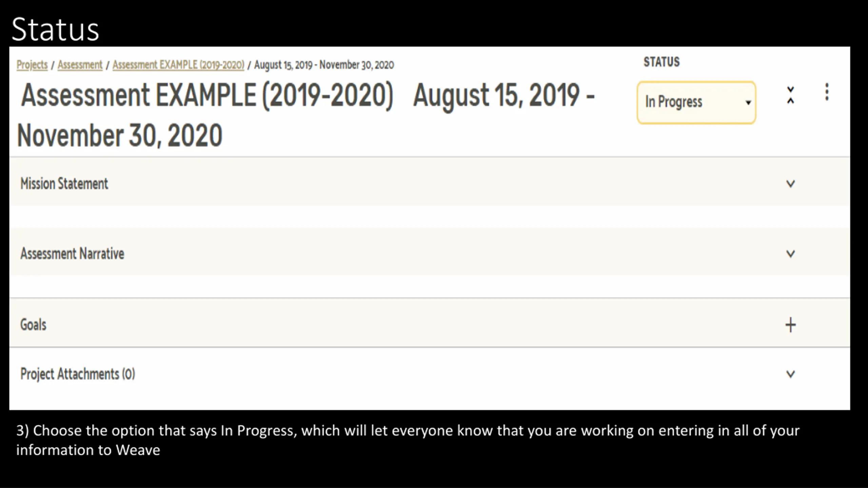Click the collapse/expand all arrows icon

[790, 95]
